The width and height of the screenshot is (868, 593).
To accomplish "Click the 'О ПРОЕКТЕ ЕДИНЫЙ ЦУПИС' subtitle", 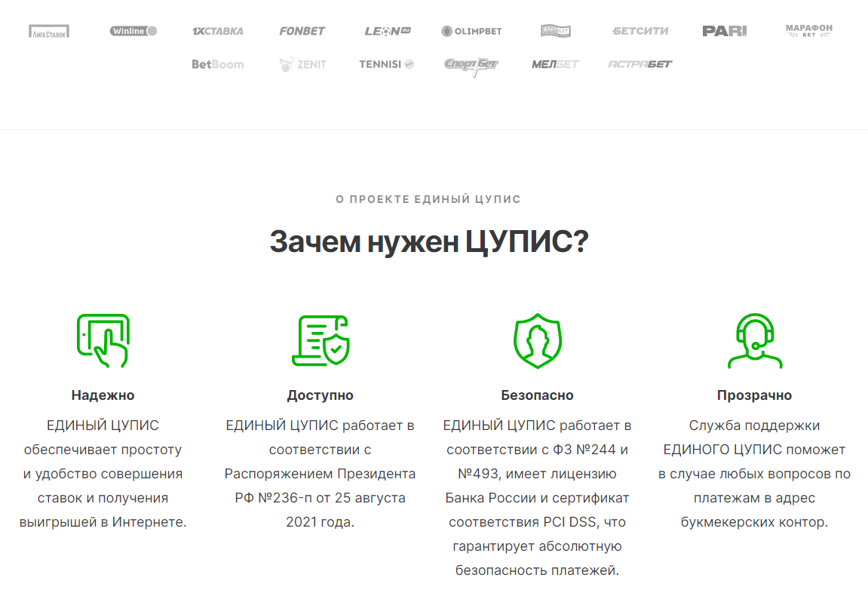I will click(x=428, y=199).
